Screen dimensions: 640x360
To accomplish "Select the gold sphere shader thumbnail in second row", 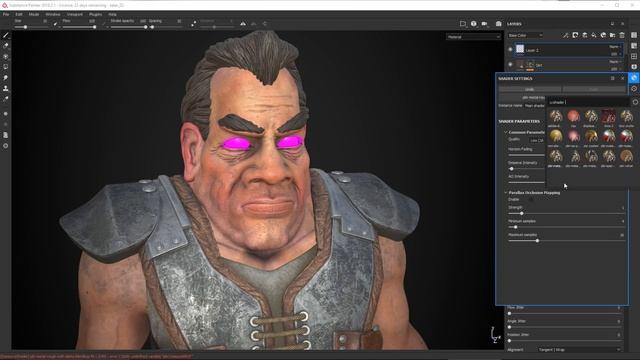I will click(556, 136).
